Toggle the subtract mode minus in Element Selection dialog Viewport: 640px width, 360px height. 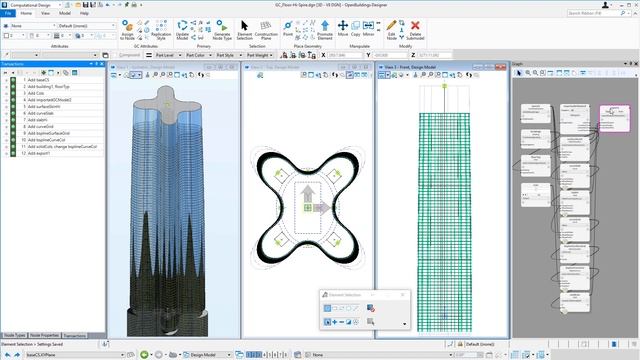(x=342, y=322)
